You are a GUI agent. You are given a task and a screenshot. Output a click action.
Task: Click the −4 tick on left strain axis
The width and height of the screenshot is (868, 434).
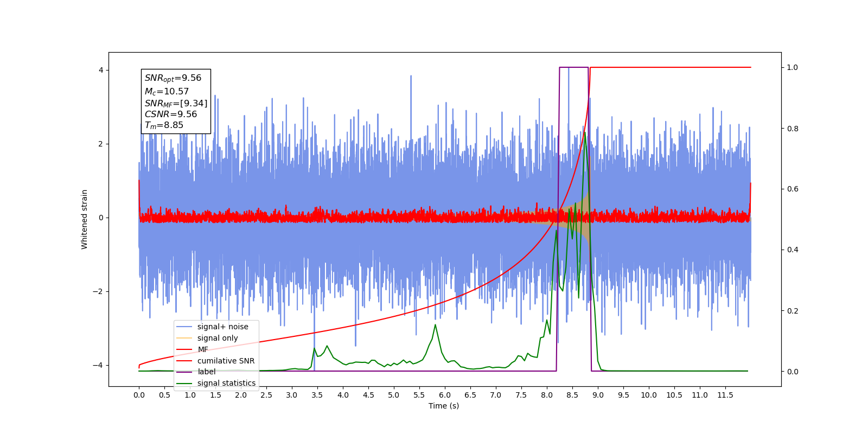coord(98,365)
